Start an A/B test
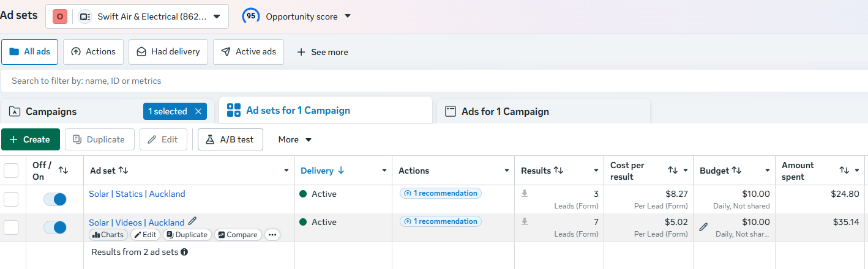This screenshot has width=868, height=269. point(230,139)
